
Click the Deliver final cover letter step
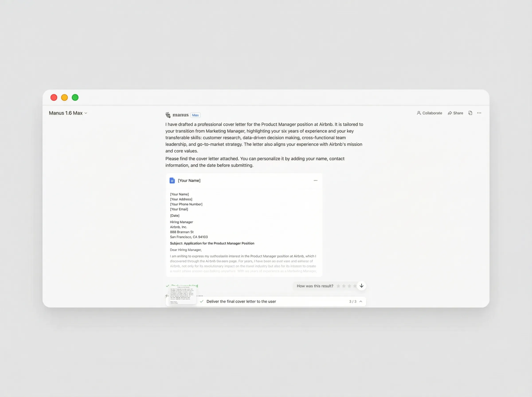(241, 301)
